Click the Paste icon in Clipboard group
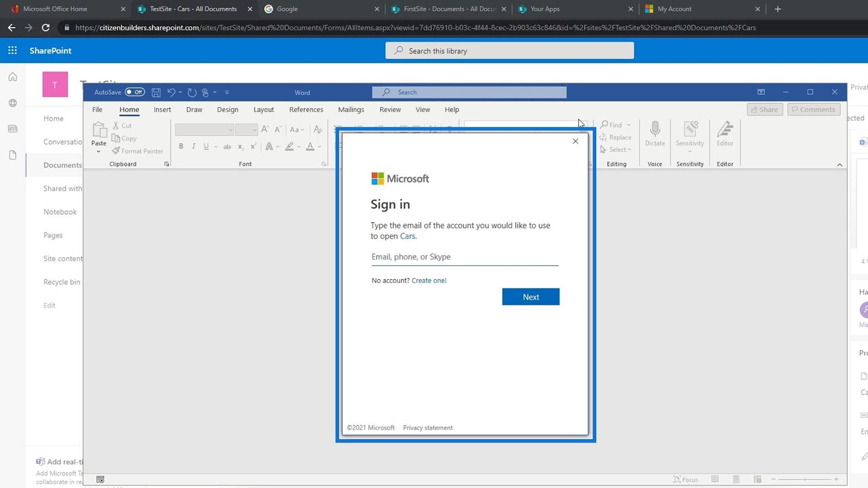 (x=99, y=130)
